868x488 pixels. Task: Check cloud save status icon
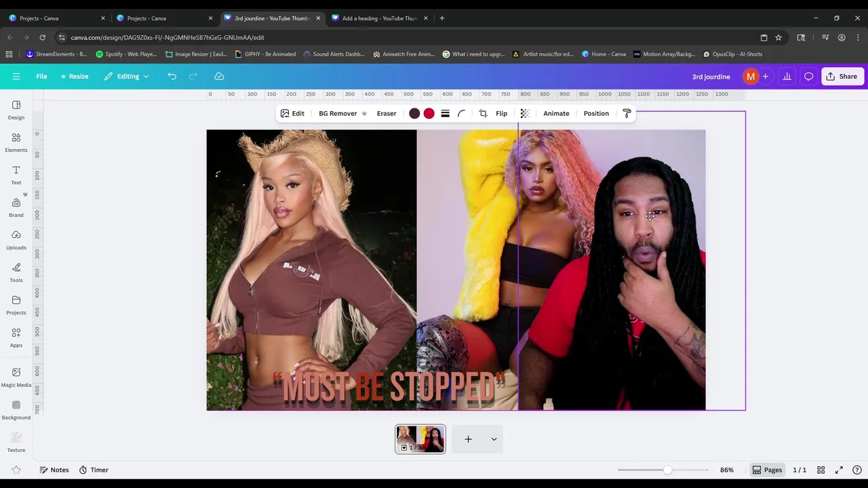pyautogui.click(x=219, y=77)
